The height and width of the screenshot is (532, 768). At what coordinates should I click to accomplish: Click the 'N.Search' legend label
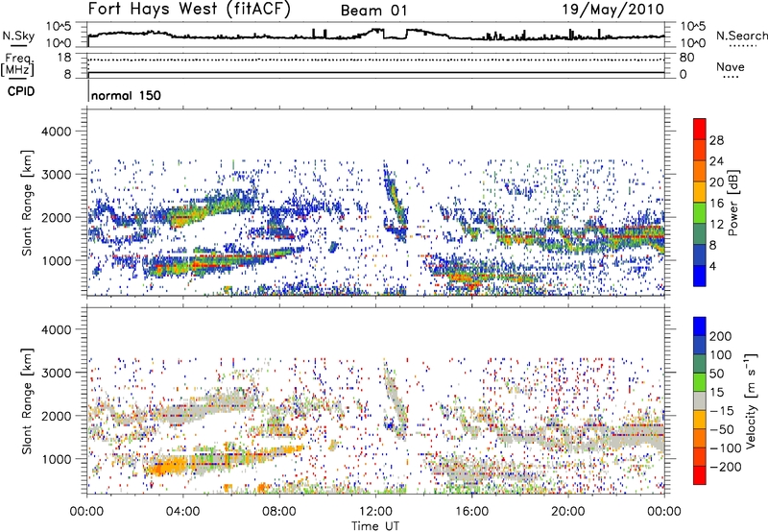[x=741, y=36]
